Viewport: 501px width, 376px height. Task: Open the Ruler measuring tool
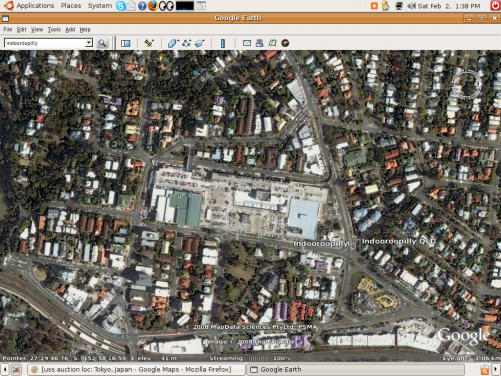click(x=223, y=43)
